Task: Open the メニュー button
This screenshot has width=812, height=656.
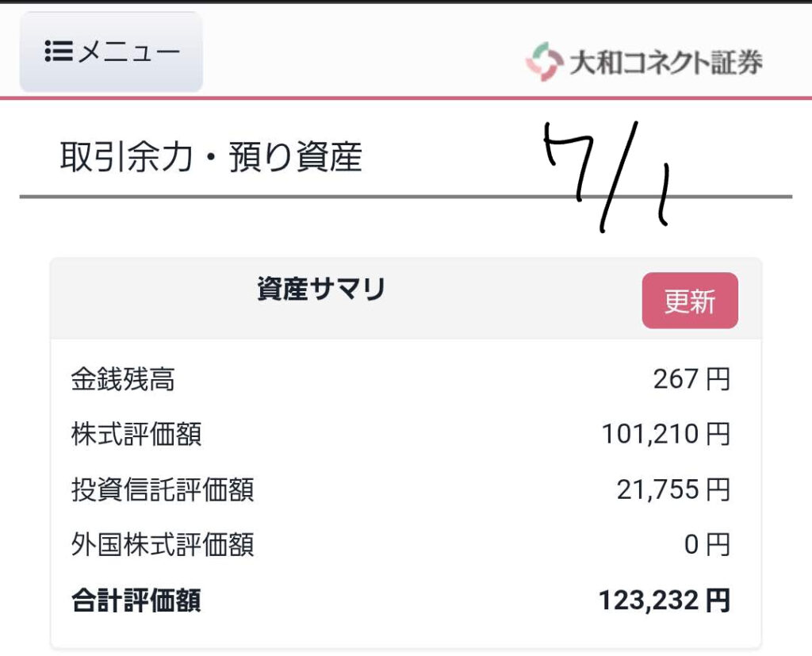Action: click(x=111, y=52)
